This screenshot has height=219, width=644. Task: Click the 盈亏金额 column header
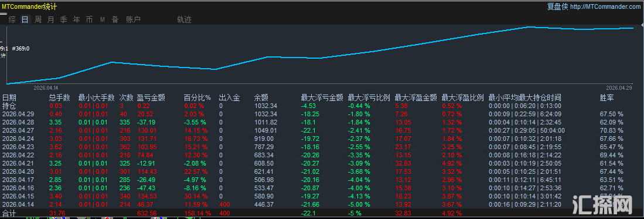click(151, 98)
